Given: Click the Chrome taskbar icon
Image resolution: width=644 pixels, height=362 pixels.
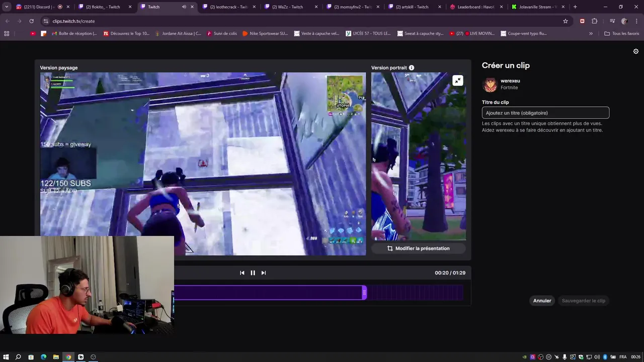Looking at the screenshot, I should 68,357.
